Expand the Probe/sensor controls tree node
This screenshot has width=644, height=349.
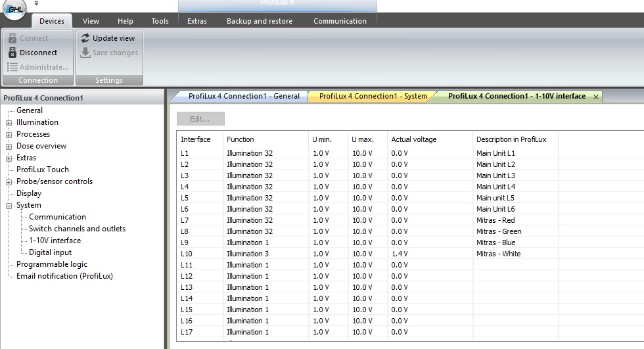9,182
